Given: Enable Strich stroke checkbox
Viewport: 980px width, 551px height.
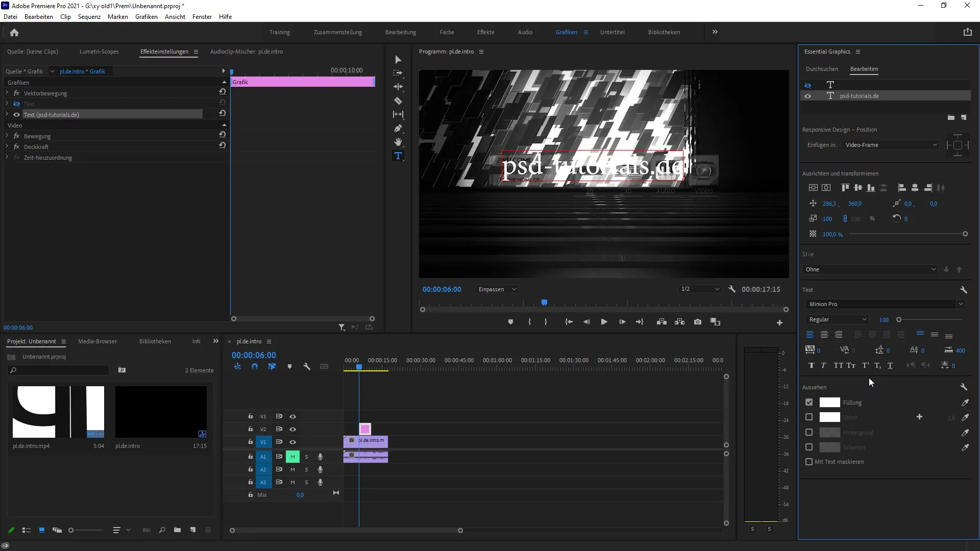Looking at the screenshot, I should click(809, 417).
